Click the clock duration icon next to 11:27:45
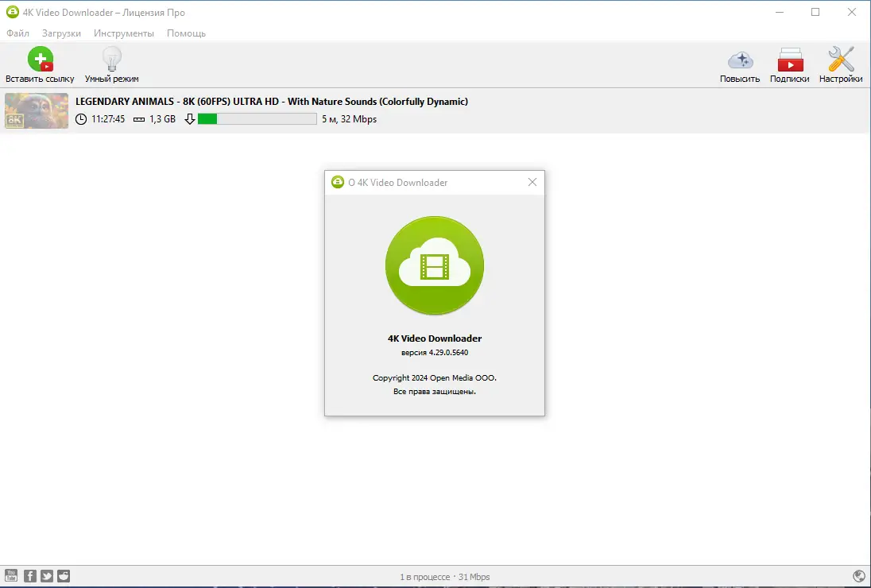The image size is (871, 588). (x=81, y=119)
